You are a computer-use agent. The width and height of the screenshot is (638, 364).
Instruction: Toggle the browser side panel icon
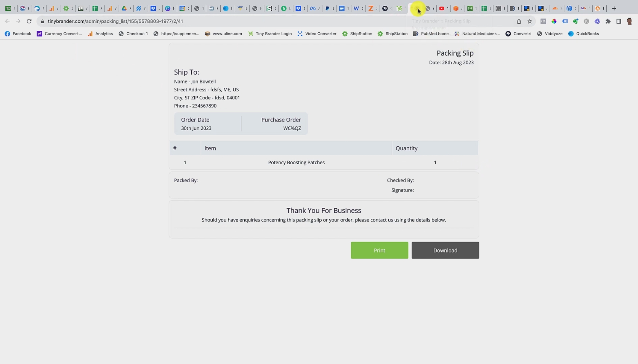[619, 21]
